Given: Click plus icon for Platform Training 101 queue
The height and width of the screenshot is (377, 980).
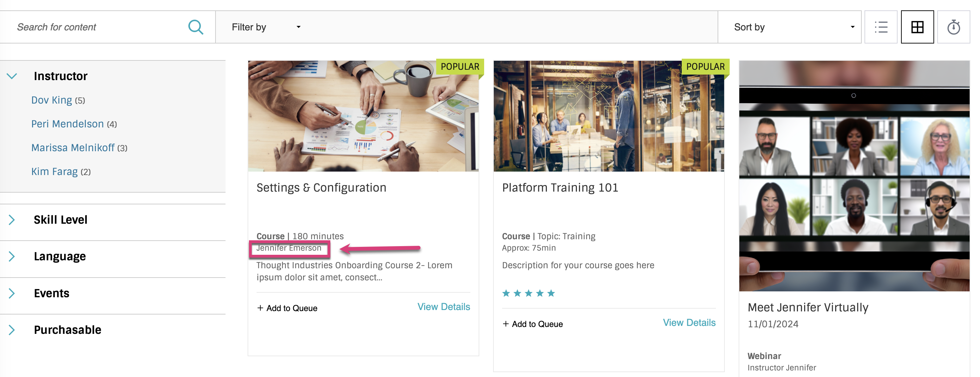Looking at the screenshot, I should click(506, 324).
